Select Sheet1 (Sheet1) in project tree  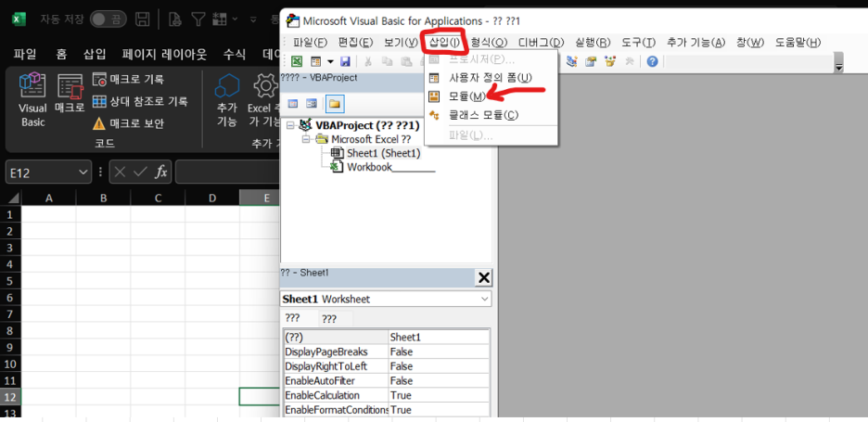pos(384,153)
